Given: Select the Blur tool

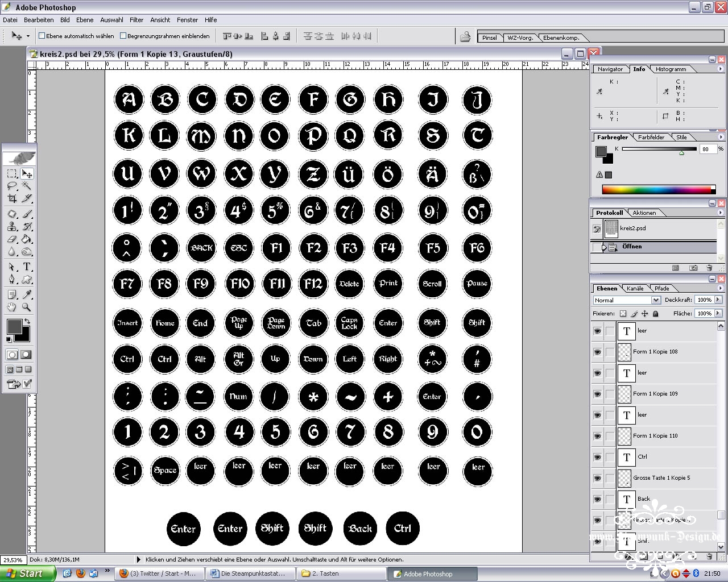Looking at the screenshot, I should (x=12, y=252).
